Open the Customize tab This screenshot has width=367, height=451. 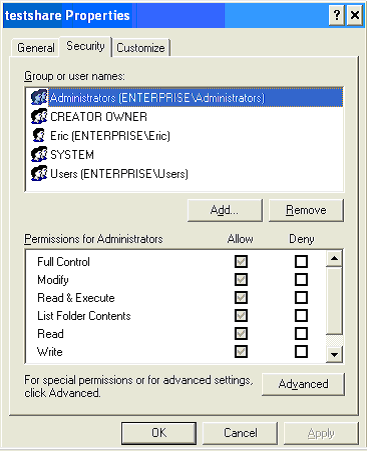141,48
